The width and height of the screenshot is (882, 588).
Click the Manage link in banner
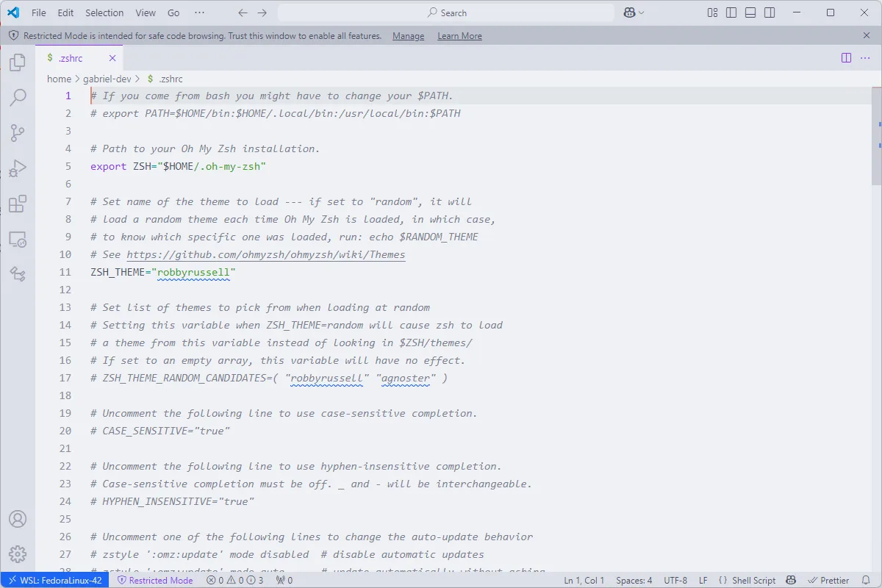click(408, 36)
